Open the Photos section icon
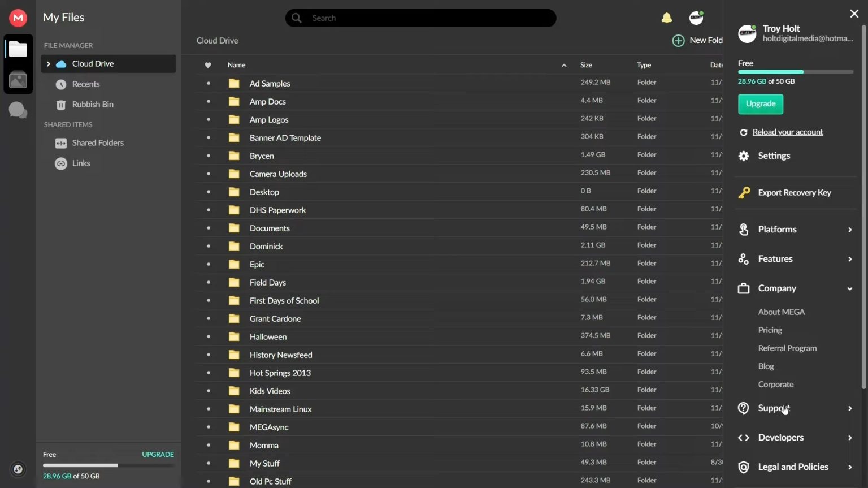The height and width of the screenshot is (488, 868). 18,80
